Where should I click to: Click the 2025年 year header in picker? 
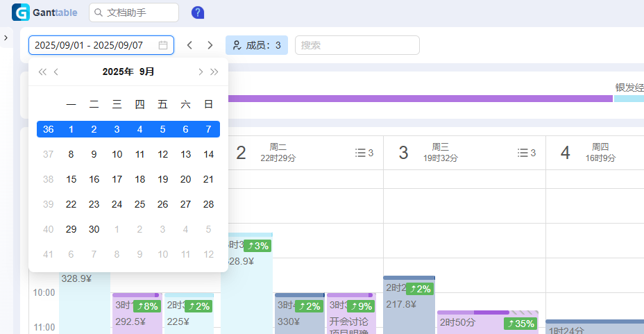(118, 72)
